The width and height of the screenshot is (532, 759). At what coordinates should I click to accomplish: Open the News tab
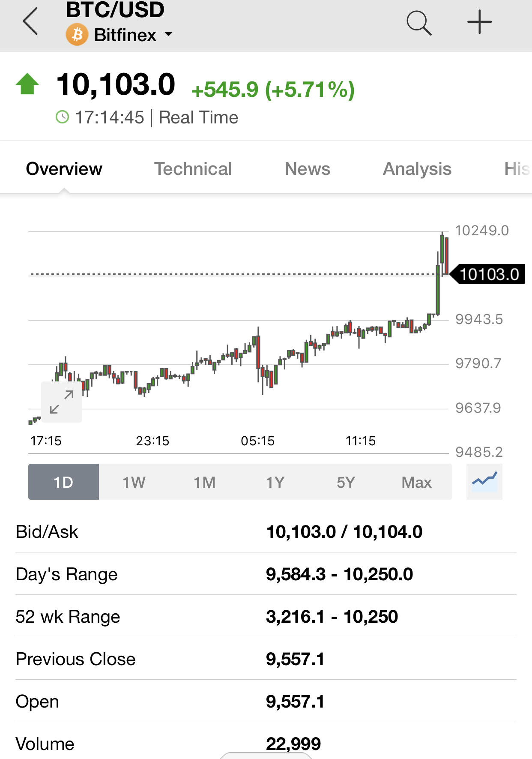(x=308, y=169)
